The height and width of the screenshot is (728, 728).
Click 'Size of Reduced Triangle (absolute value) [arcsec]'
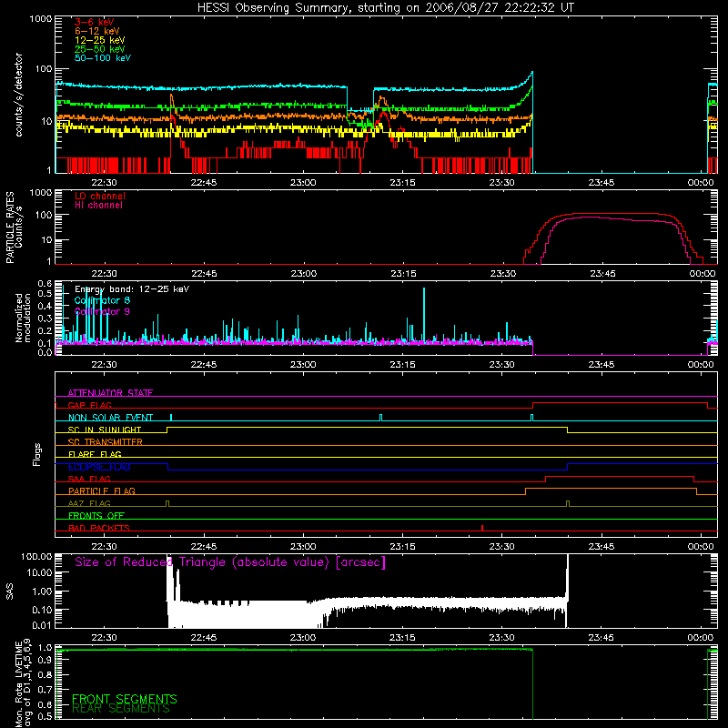click(230, 562)
